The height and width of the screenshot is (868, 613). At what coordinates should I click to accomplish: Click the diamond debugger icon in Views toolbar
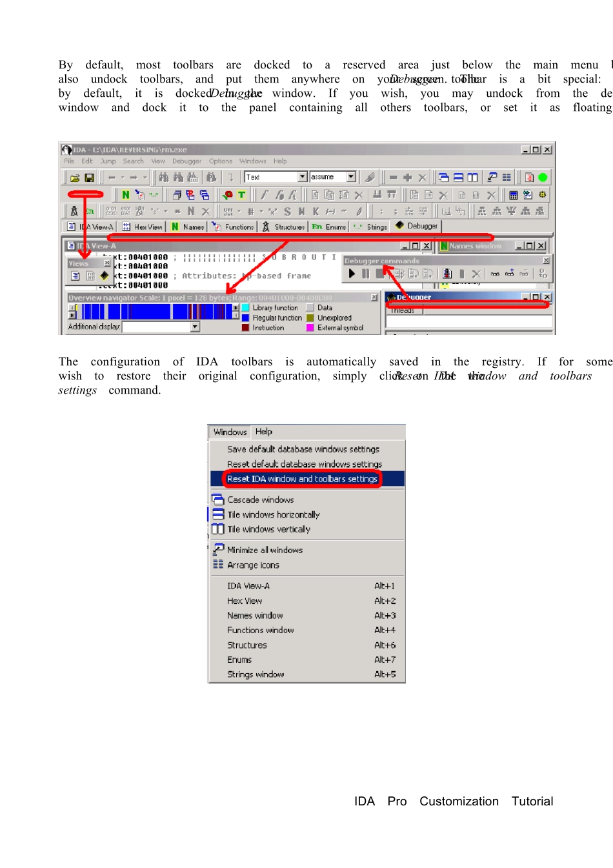tap(104, 276)
